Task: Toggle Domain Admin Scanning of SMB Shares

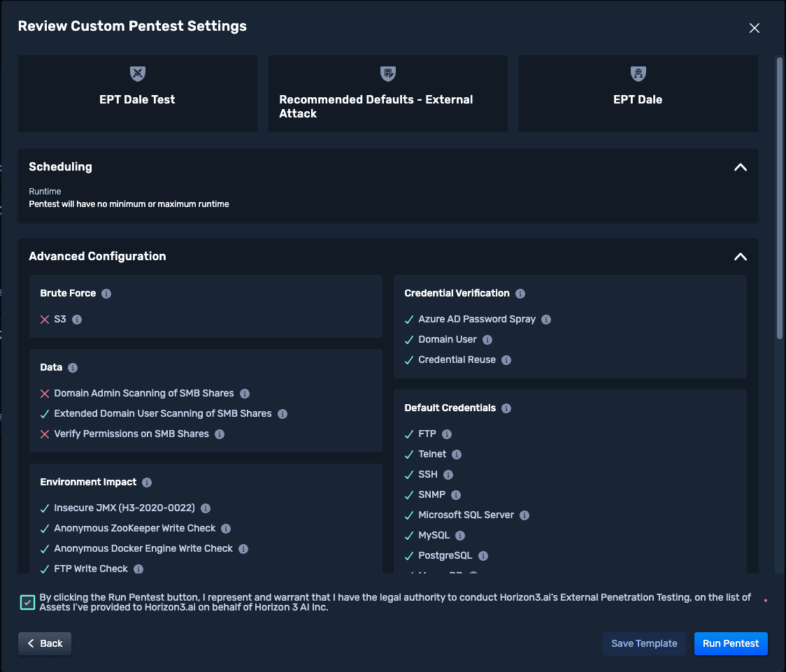Action: (45, 394)
